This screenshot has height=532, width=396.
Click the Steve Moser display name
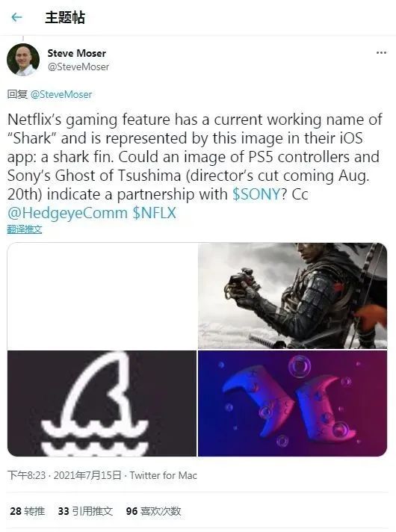[x=77, y=53]
